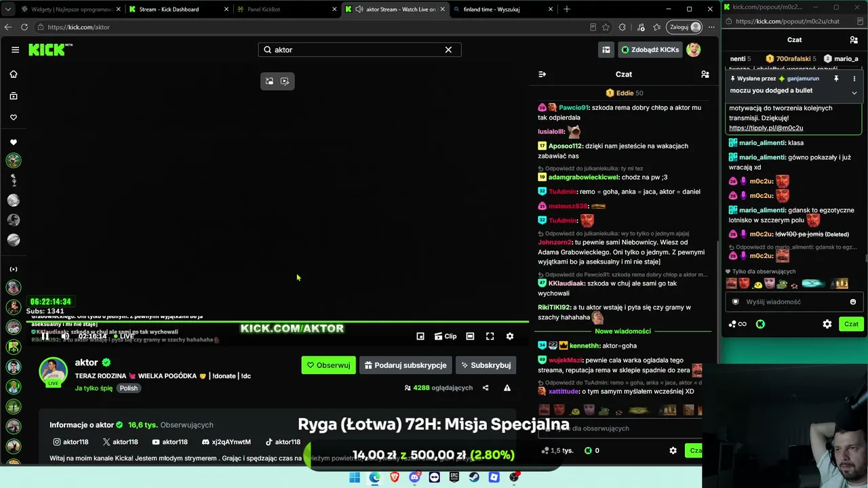This screenshot has height=488, width=868.
Task: Pause the aktor stream
Action: [45, 336]
